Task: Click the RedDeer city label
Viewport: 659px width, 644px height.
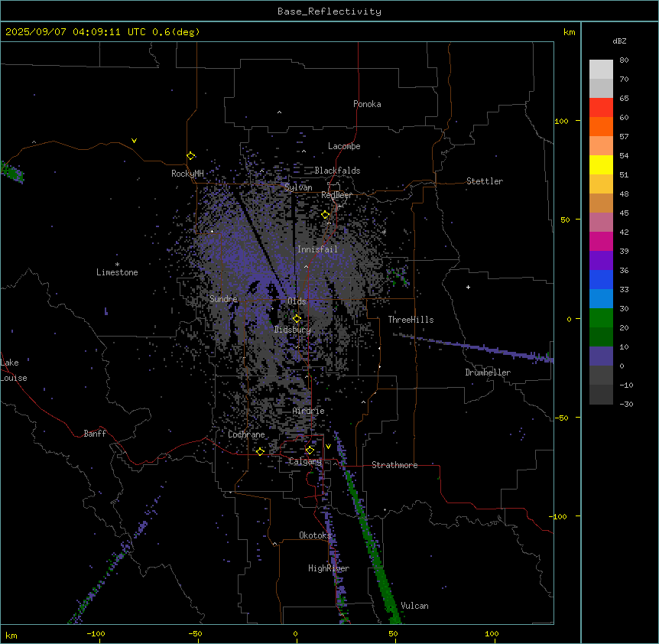Action: tap(336, 195)
